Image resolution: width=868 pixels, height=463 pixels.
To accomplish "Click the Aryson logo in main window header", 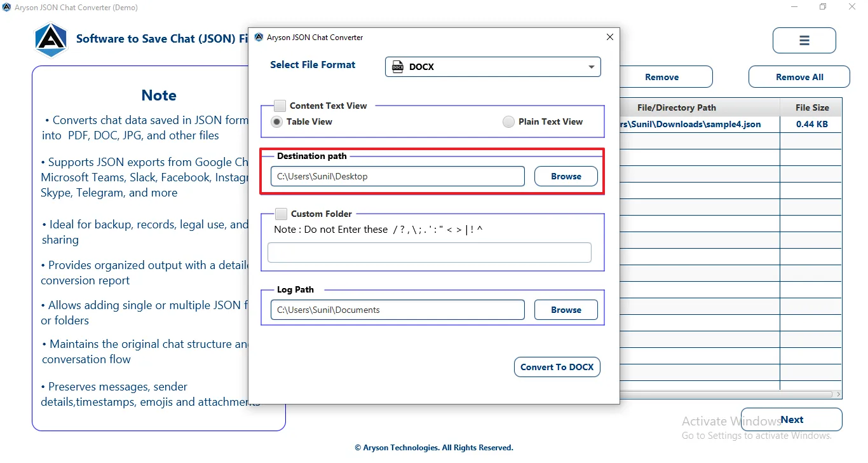I will click(51, 39).
